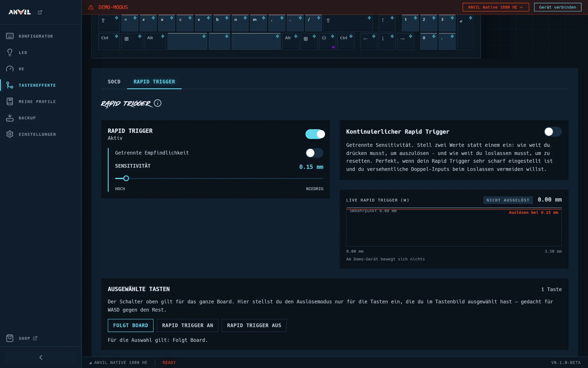Collapse the sidebar with chevron arrow
The width and height of the screenshot is (588, 368).
click(x=41, y=357)
